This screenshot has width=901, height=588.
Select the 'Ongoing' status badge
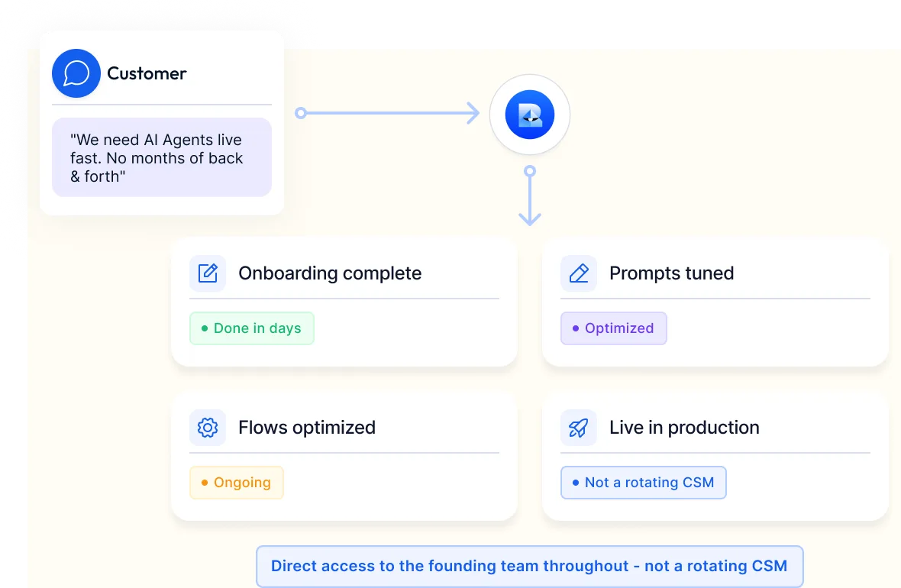point(237,483)
